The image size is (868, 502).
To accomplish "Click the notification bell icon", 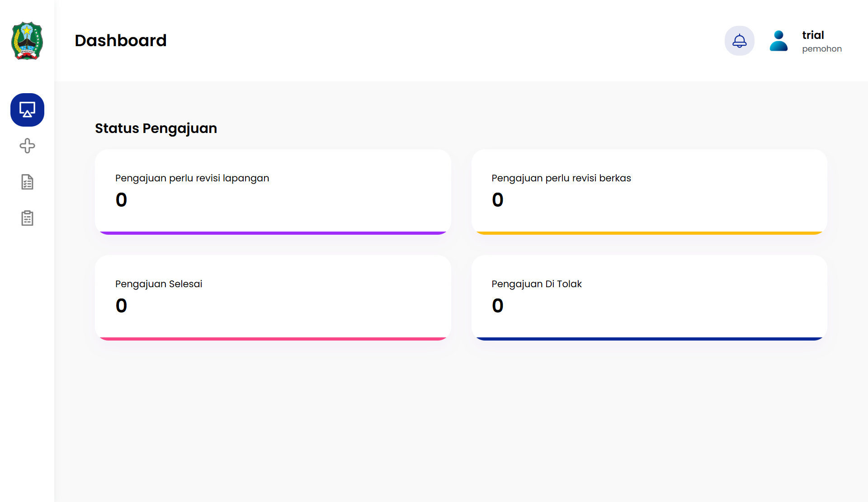I will [739, 41].
